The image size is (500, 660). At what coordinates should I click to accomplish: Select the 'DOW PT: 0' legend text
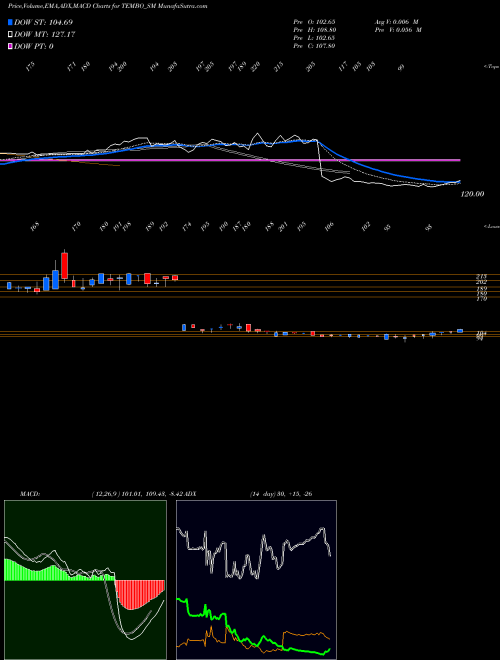34,46
